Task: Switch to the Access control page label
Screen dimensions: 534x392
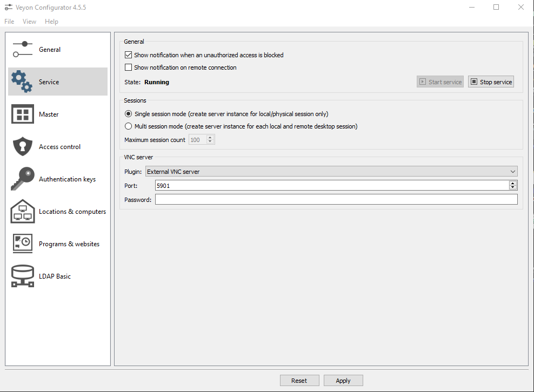Action: pyautogui.click(x=59, y=147)
